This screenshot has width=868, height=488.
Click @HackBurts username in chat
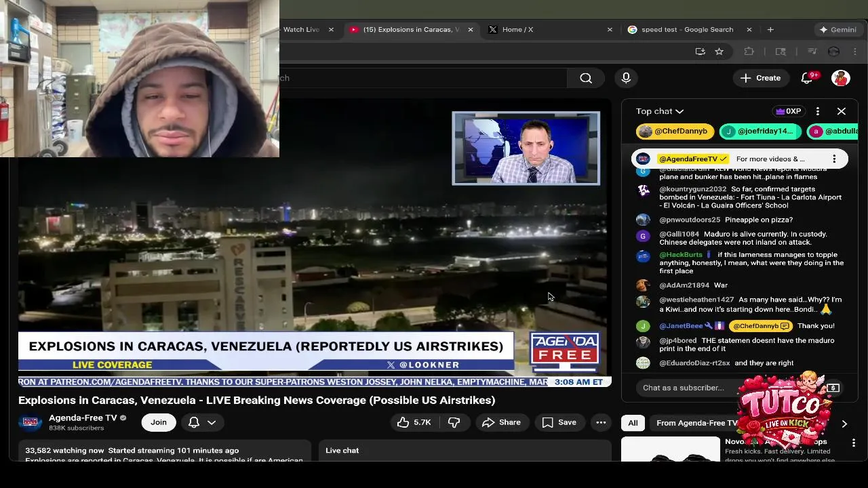click(x=680, y=255)
